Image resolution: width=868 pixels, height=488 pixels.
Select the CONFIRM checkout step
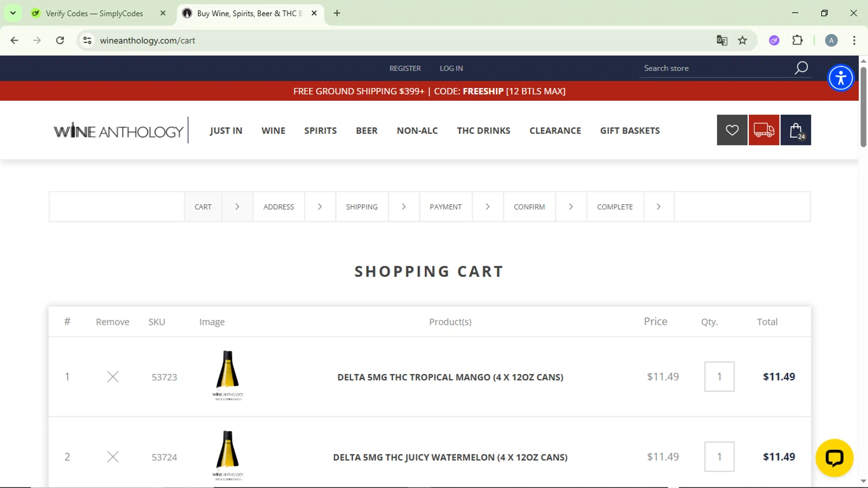coord(529,207)
